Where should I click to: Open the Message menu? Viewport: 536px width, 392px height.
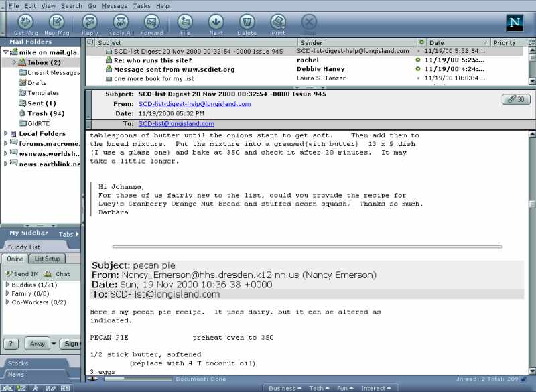(114, 5)
